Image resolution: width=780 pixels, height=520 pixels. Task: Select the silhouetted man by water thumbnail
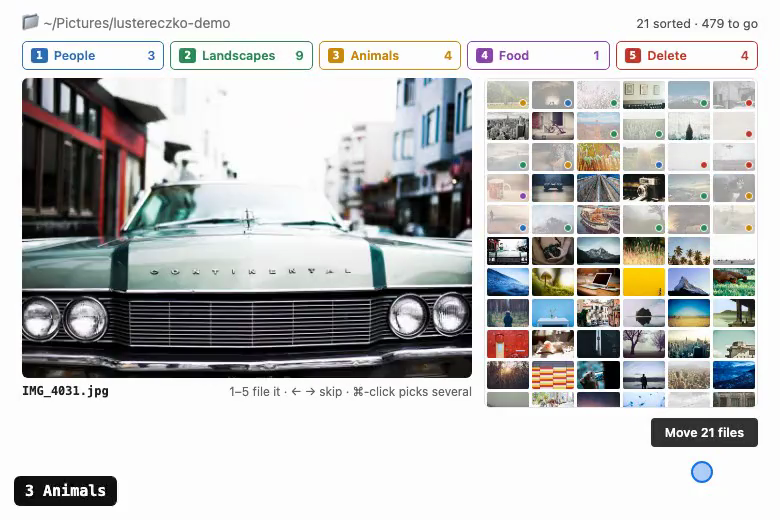coord(644,375)
